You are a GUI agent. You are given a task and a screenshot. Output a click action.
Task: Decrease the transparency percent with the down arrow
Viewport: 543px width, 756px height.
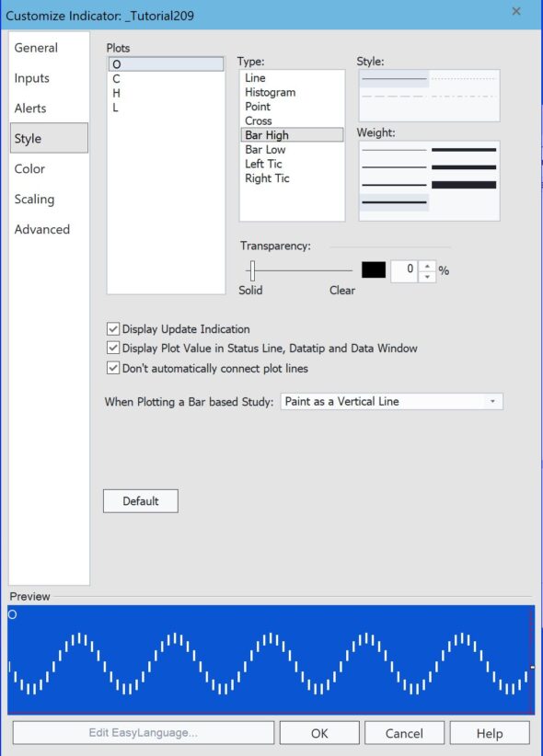(427, 277)
